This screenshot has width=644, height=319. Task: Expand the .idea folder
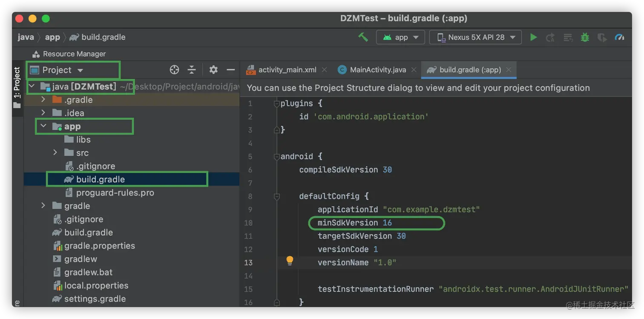43,113
